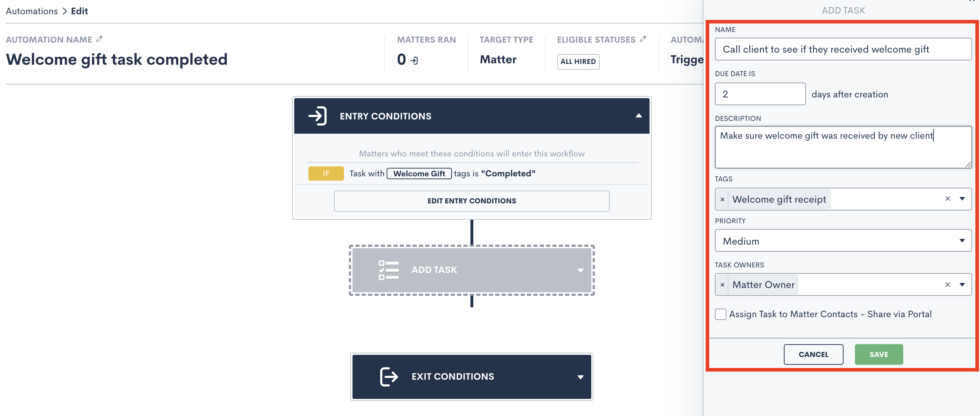Click Edit Entry Conditions button
This screenshot has width=980, height=416.
(x=472, y=201)
